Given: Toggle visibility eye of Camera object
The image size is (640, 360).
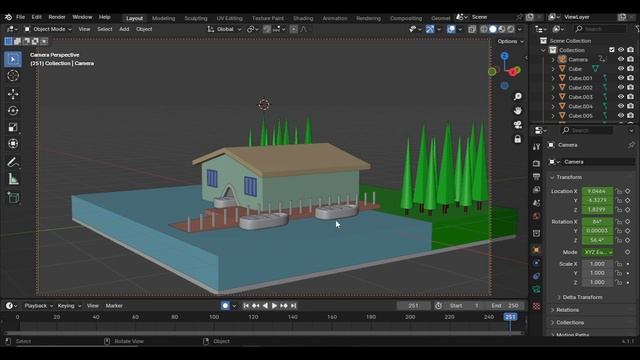Looking at the screenshot, I should (x=621, y=59).
